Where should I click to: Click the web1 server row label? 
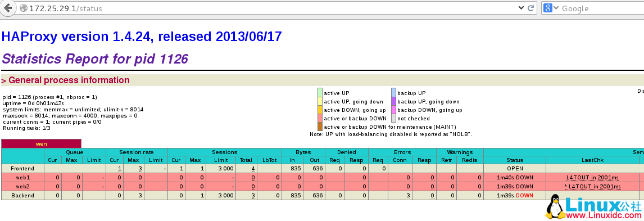click(x=22, y=178)
